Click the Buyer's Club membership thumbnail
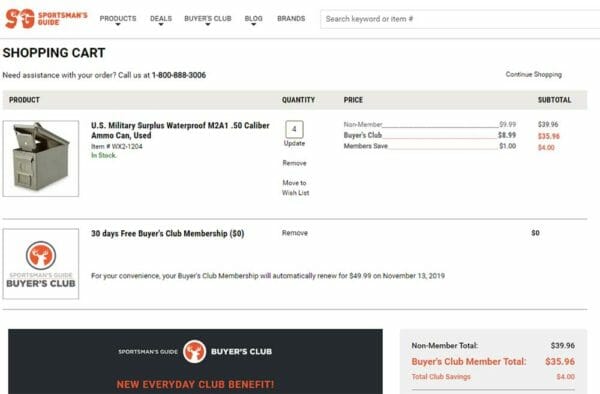 [41, 264]
